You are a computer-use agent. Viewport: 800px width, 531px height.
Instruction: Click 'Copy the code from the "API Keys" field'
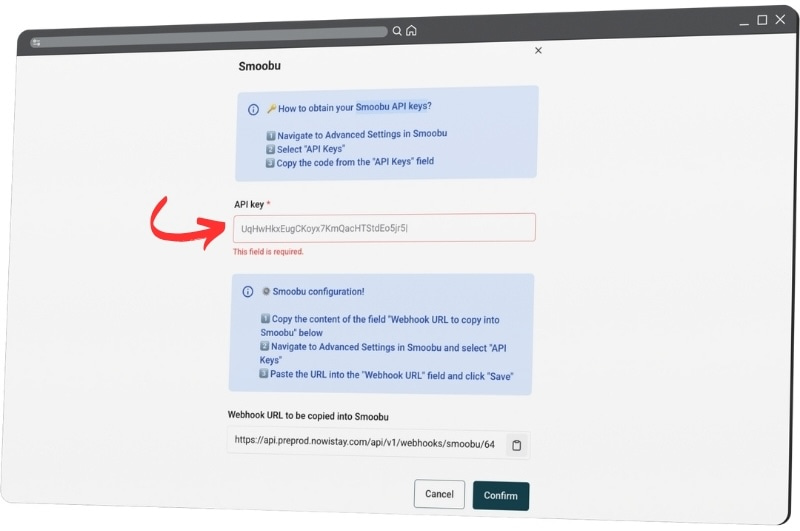point(349,162)
